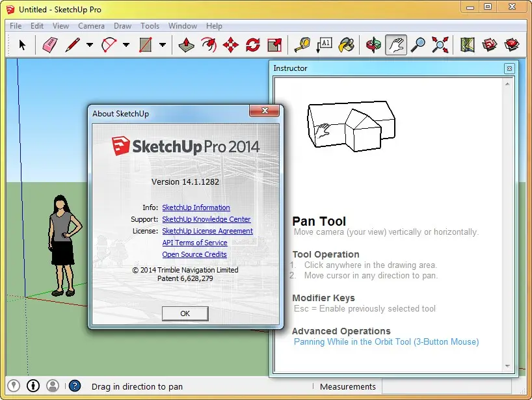Choose the Paint Bucket tool

(x=346, y=45)
